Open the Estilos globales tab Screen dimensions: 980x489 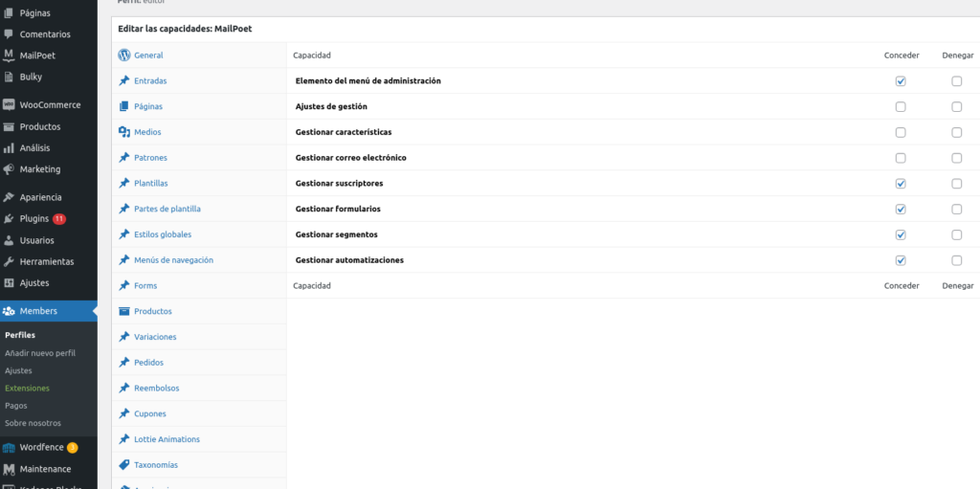[x=199, y=234]
